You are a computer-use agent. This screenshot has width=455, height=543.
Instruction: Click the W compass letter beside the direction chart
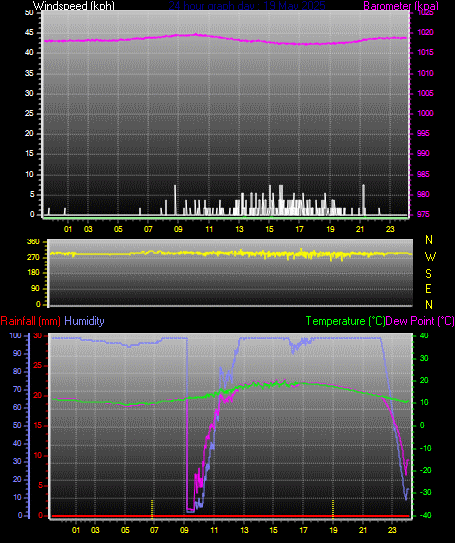430,257
